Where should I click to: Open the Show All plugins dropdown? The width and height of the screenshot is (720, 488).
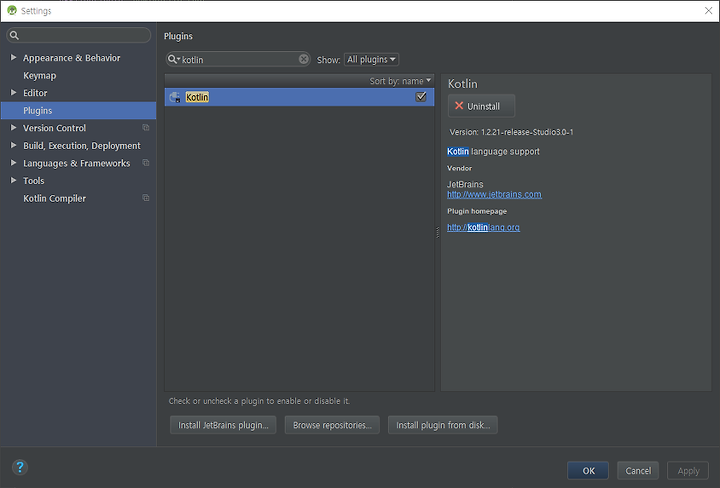(371, 59)
